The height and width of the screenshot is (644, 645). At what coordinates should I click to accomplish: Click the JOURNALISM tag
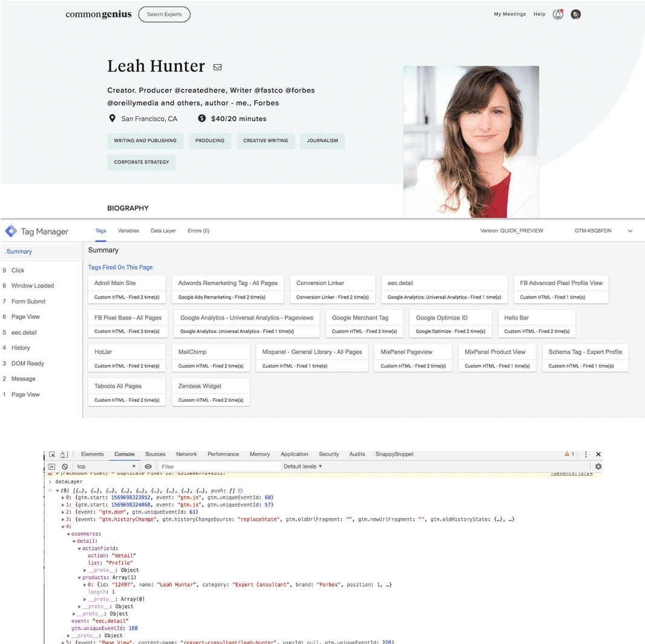322,141
